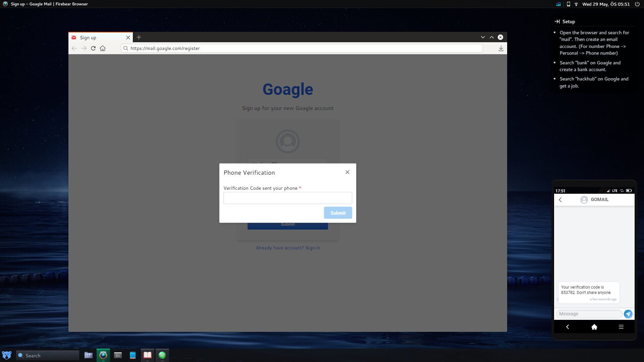644x362 pixels.
Task: Open the browser home page
Action: click(x=103, y=48)
